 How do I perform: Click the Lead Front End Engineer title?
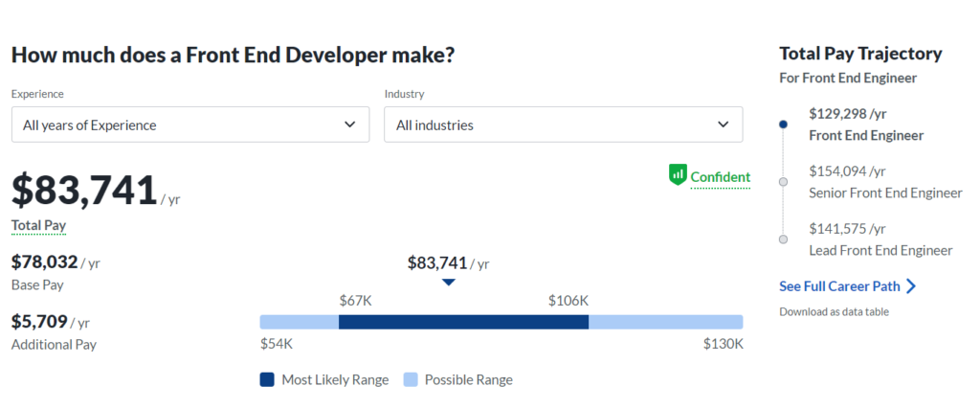pyautogui.click(x=880, y=250)
